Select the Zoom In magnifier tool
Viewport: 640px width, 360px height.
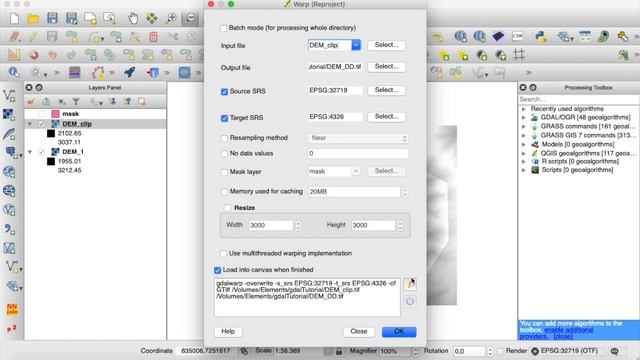[x=171, y=18]
